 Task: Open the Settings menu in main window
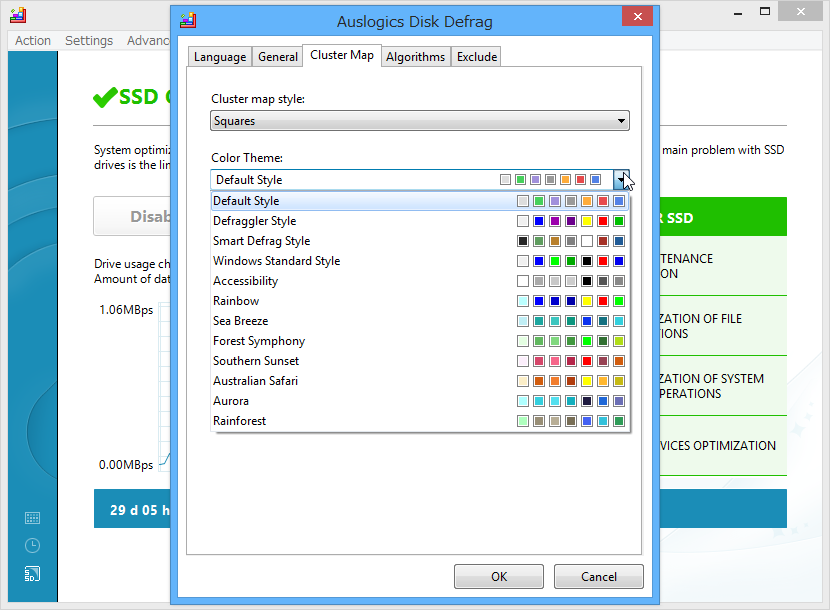coord(89,41)
